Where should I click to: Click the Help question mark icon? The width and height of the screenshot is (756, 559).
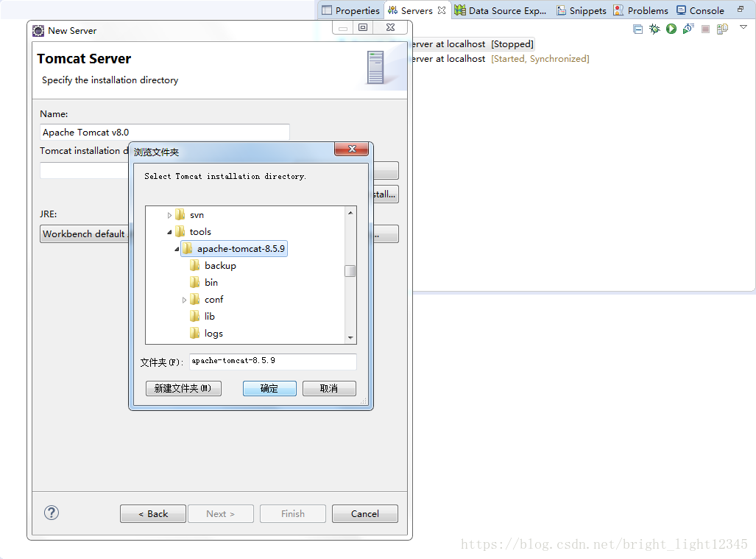pyautogui.click(x=52, y=513)
